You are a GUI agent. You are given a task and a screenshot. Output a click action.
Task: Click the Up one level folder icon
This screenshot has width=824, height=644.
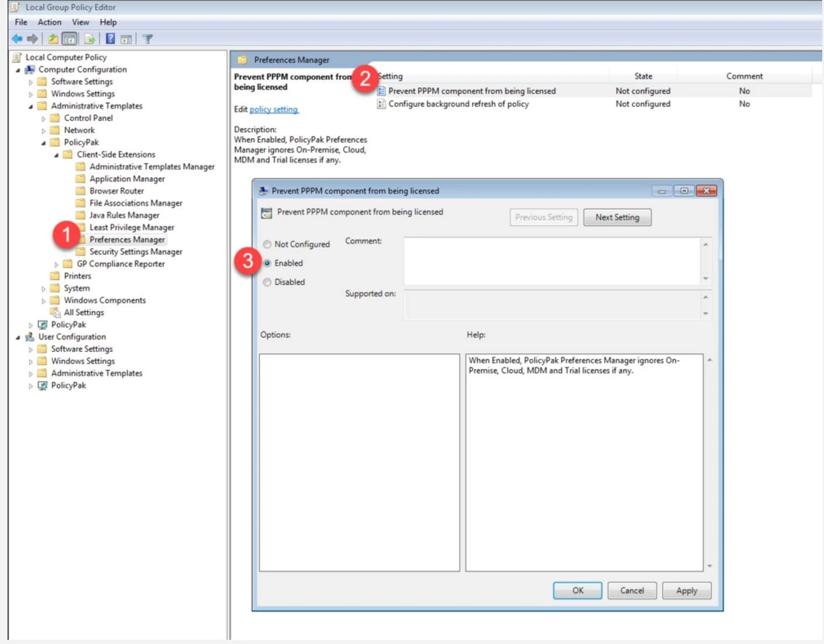pos(53,39)
